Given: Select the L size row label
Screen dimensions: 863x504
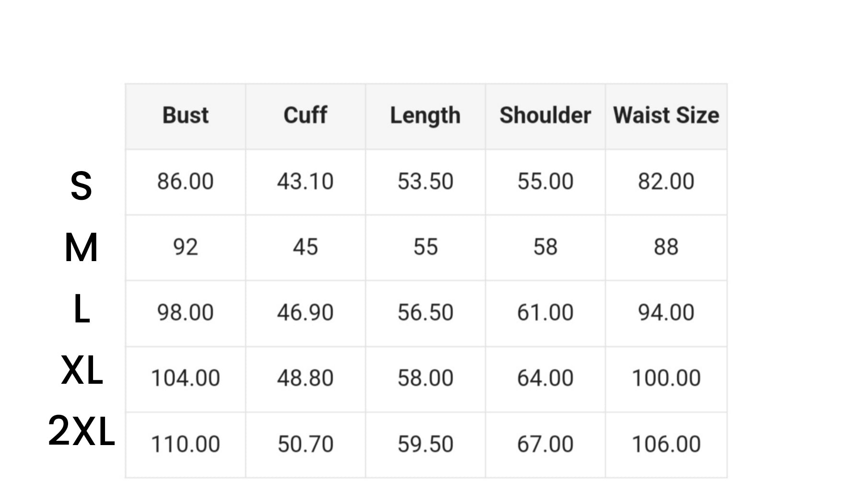Looking at the screenshot, I should coord(82,309).
